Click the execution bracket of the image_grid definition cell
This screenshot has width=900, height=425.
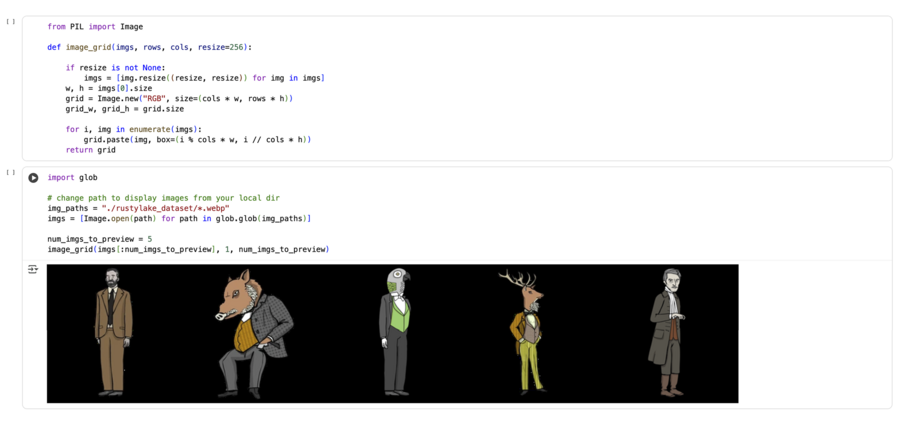tap(10, 21)
